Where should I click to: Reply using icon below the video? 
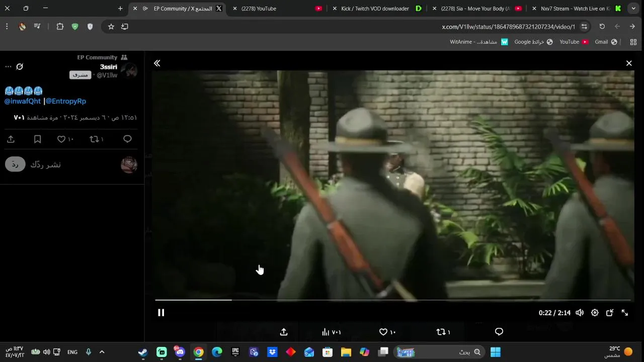499,332
